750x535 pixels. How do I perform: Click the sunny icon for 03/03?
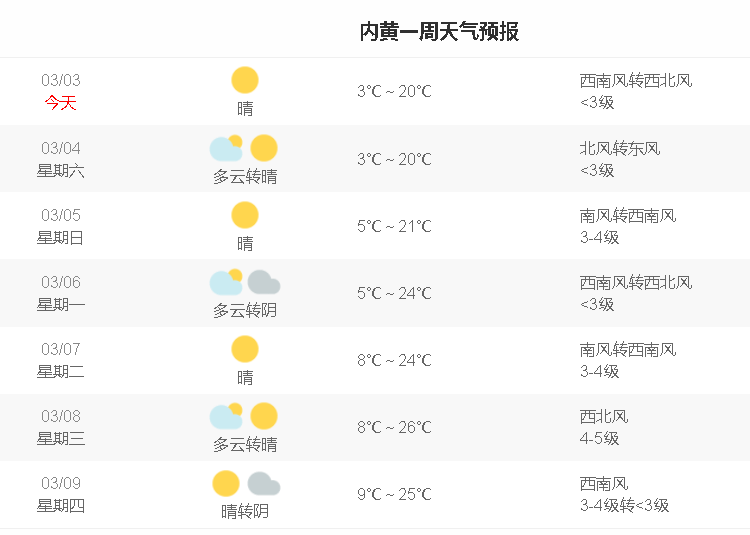tap(245, 80)
